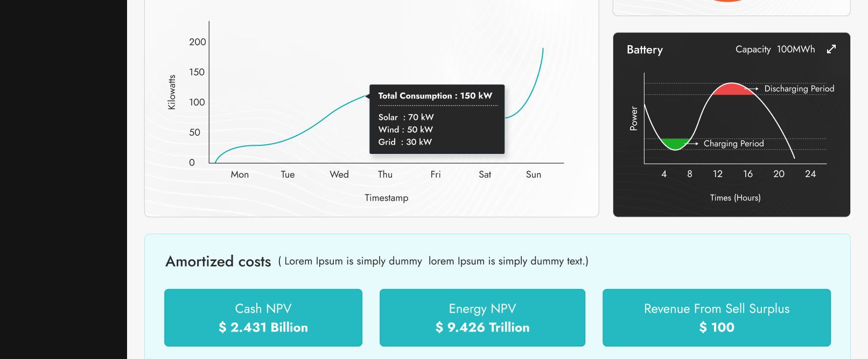
Task: Click the Discharging Period label
Action: point(799,89)
